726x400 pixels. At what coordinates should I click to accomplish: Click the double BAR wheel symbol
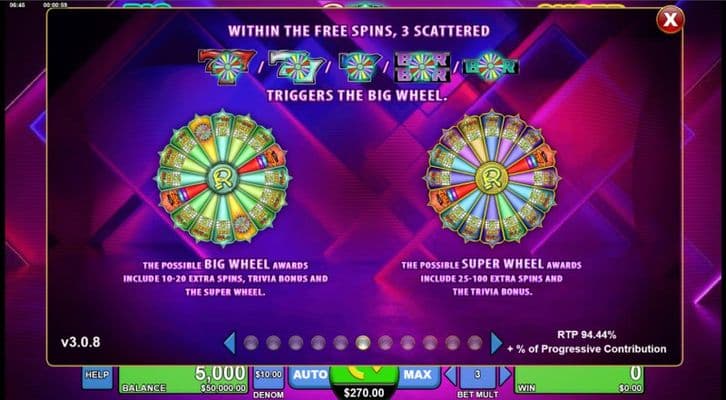(x=422, y=67)
